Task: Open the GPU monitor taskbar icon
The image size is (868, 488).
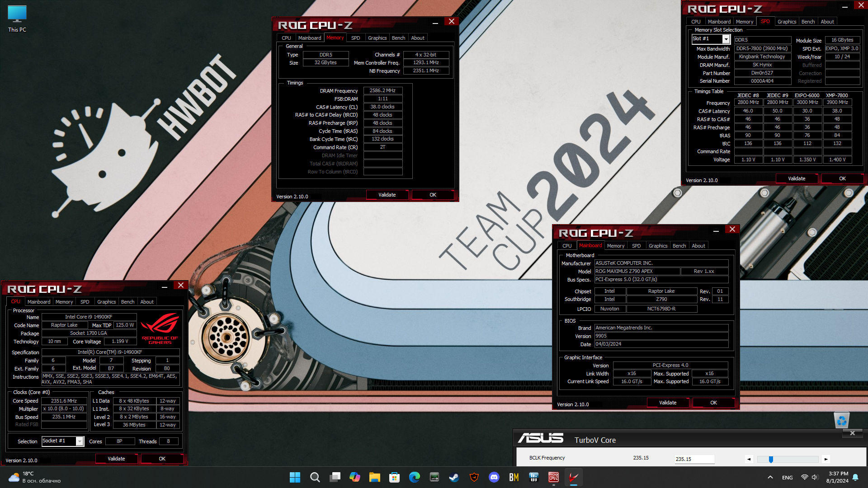Action: [x=434, y=477]
